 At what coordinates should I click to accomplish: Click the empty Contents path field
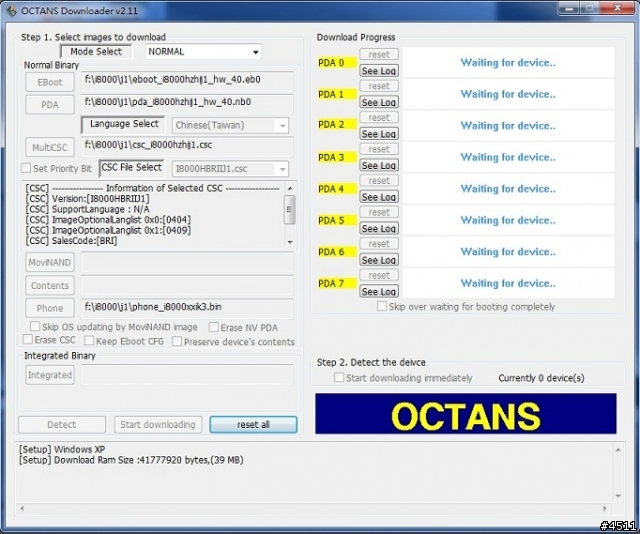coord(187,285)
